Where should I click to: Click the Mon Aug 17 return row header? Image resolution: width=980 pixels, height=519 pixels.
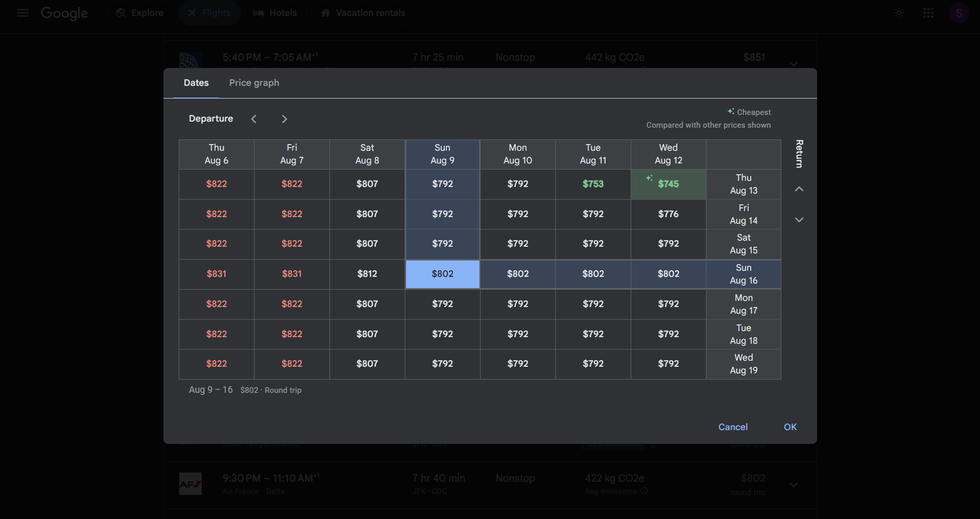point(744,304)
